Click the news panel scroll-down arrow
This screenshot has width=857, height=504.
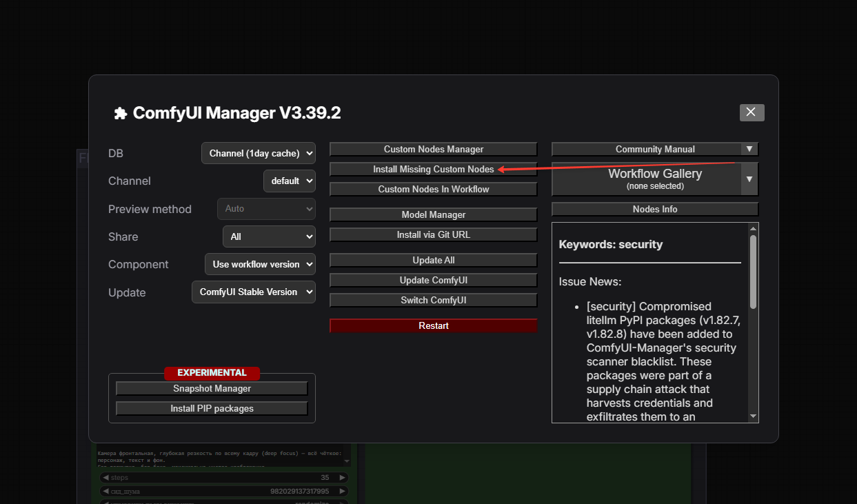(x=753, y=416)
